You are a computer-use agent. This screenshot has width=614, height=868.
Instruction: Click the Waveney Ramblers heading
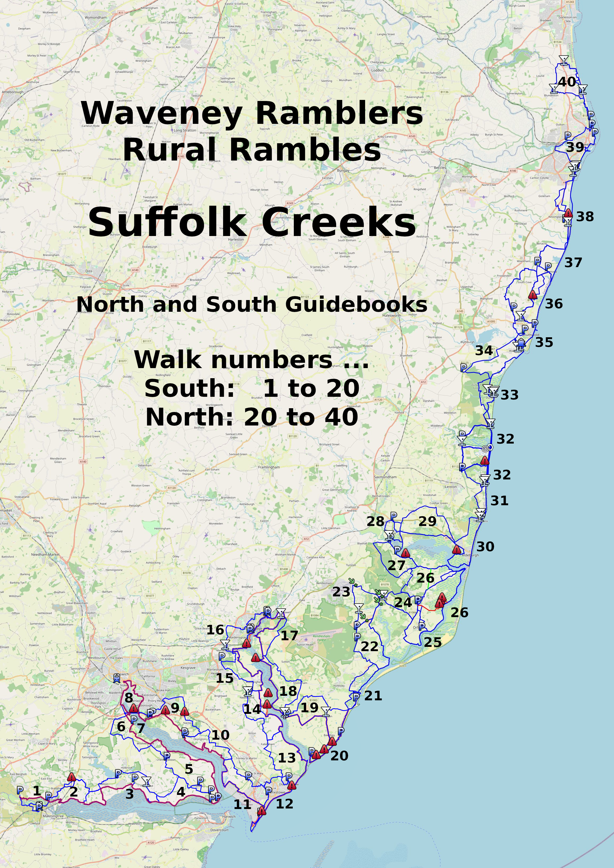252,113
